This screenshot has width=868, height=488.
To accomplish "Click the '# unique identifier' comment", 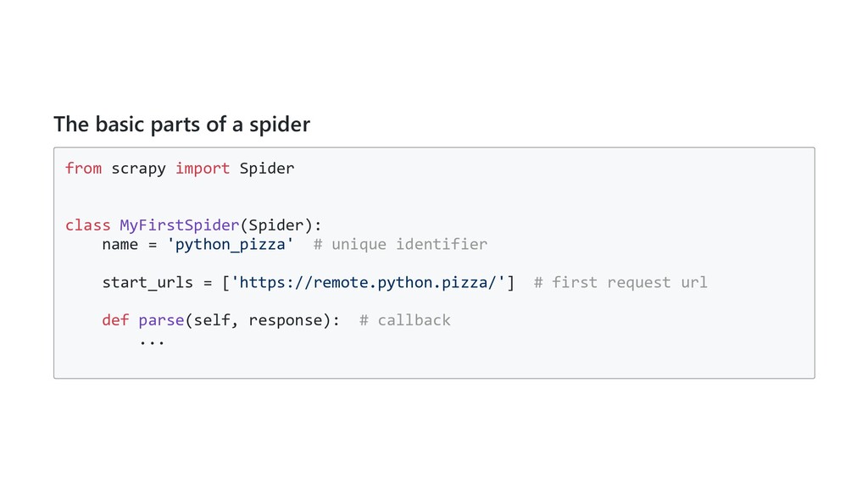I will [x=400, y=244].
